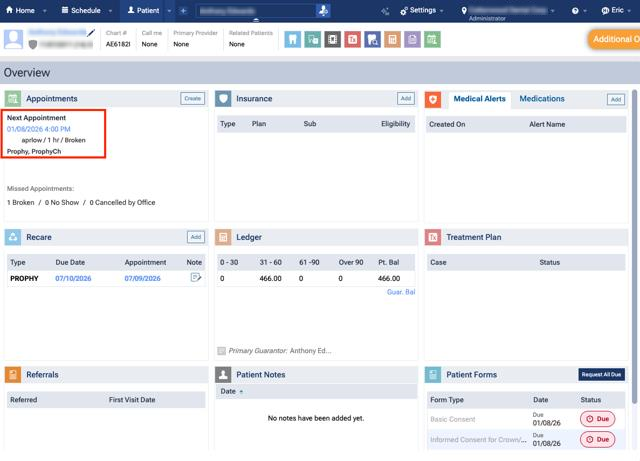Open the dark gray imaging film icon
The height and width of the screenshot is (461, 640).
point(333,40)
